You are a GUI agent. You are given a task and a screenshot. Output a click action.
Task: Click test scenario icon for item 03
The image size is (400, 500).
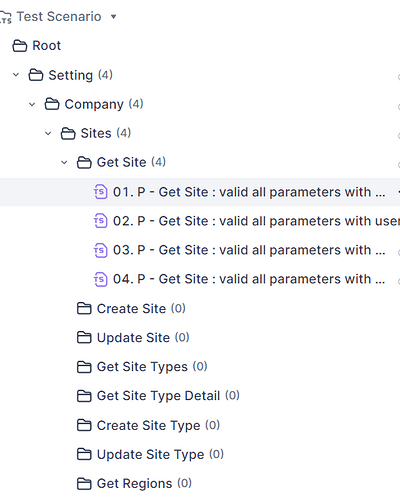tap(100, 250)
